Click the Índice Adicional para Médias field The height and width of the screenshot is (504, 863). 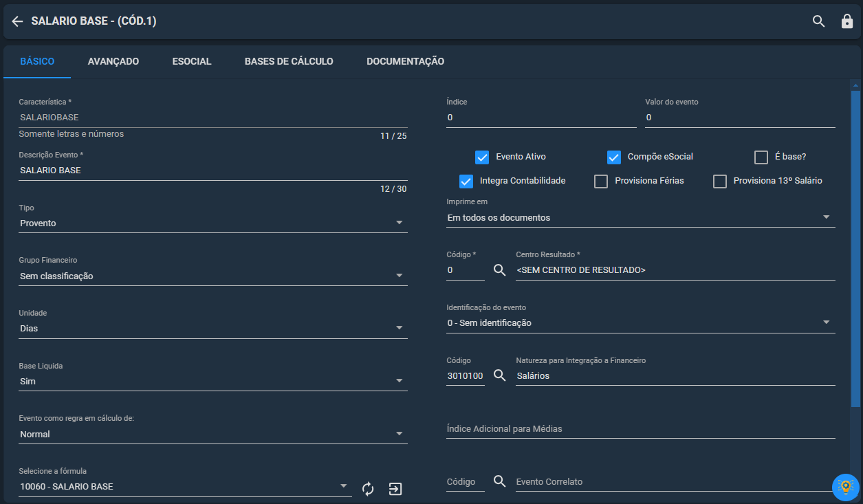click(641, 428)
